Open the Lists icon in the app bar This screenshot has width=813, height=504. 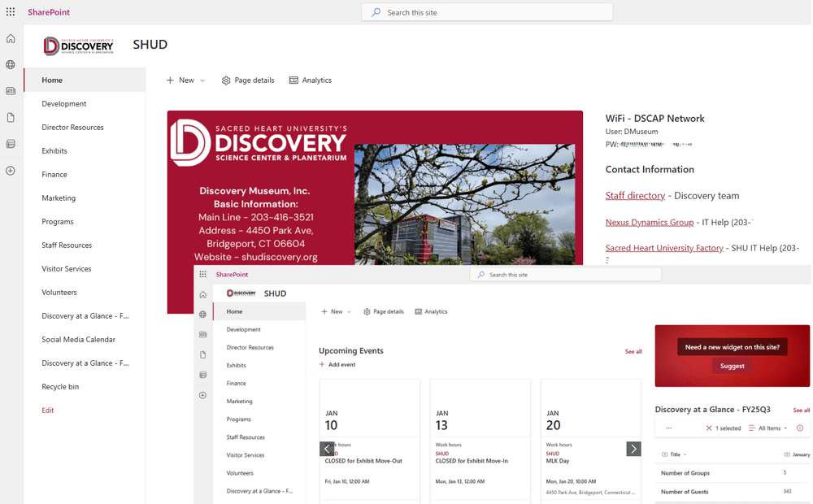[10, 144]
